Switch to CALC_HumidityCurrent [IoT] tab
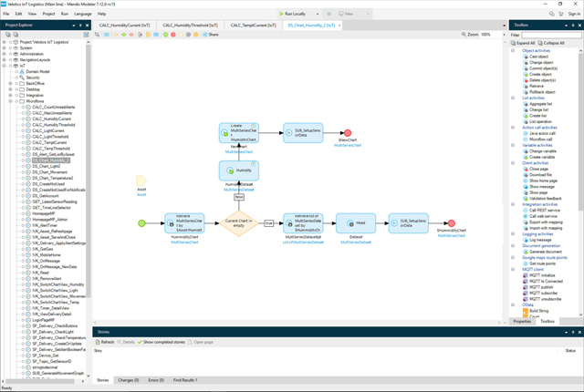584x392 pixels. tap(124, 26)
